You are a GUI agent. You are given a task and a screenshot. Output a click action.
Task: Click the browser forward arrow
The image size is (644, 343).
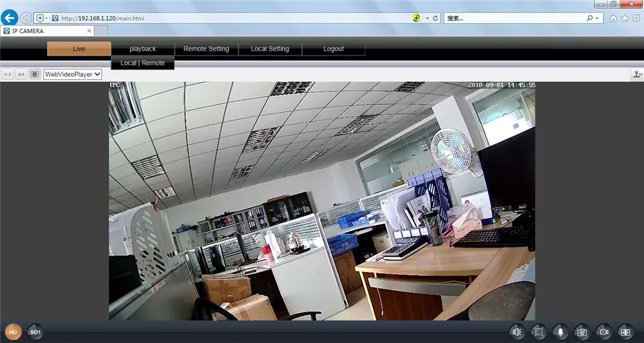click(26, 18)
